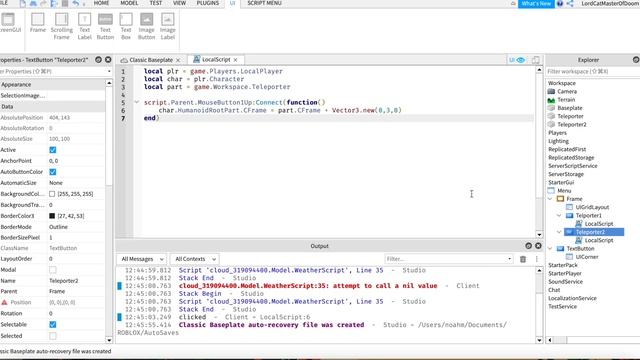The image size is (640, 360).
Task: Collapse the Frame node in Explorer
Action: tap(550, 199)
